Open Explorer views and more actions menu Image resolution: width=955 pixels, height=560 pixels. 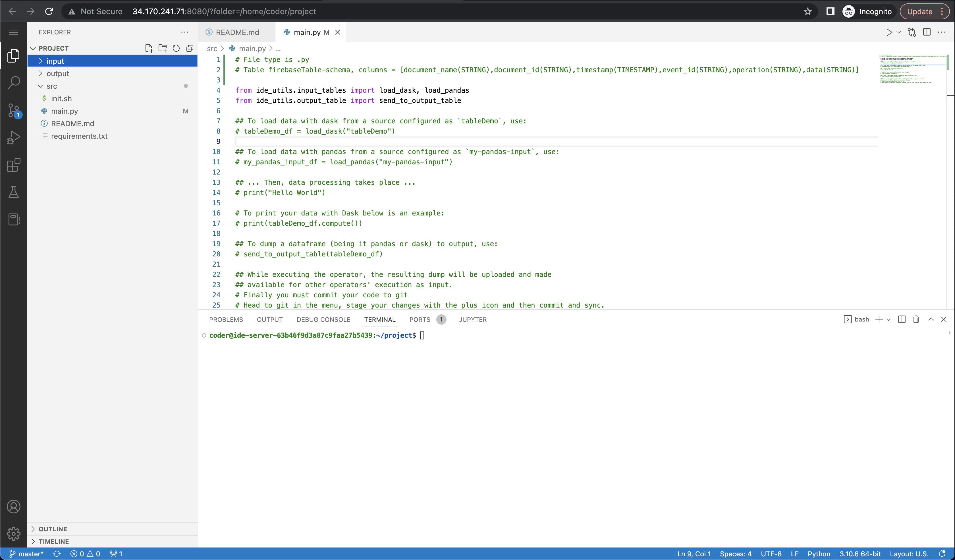(x=184, y=32)
